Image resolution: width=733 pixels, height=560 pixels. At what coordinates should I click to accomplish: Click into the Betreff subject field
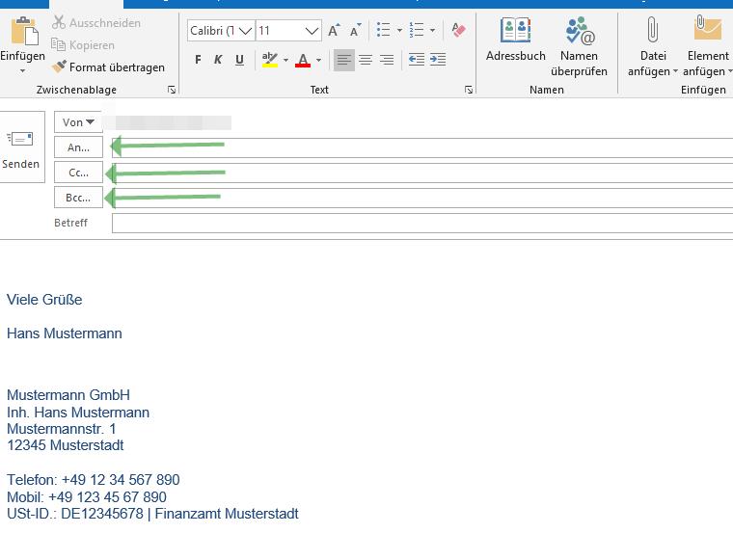(x=421, y=223)
